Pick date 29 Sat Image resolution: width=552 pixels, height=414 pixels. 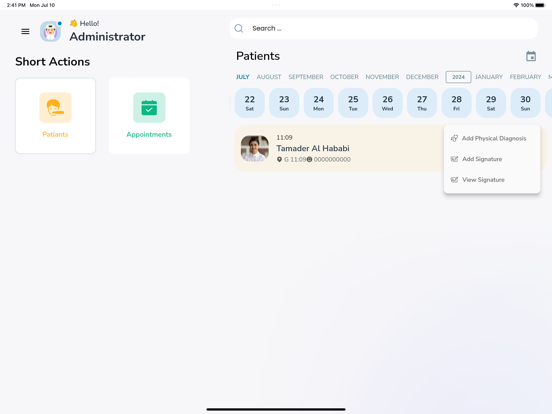click(x=491, y=103)
